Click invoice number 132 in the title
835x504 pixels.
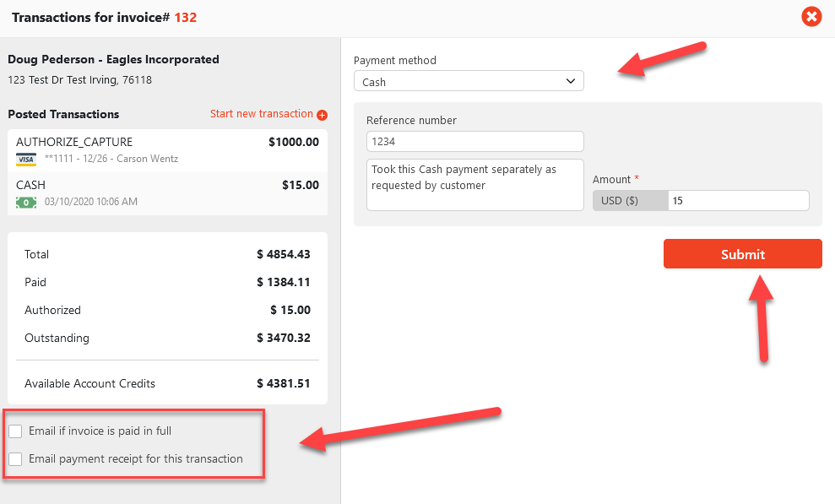pos(185,17)
